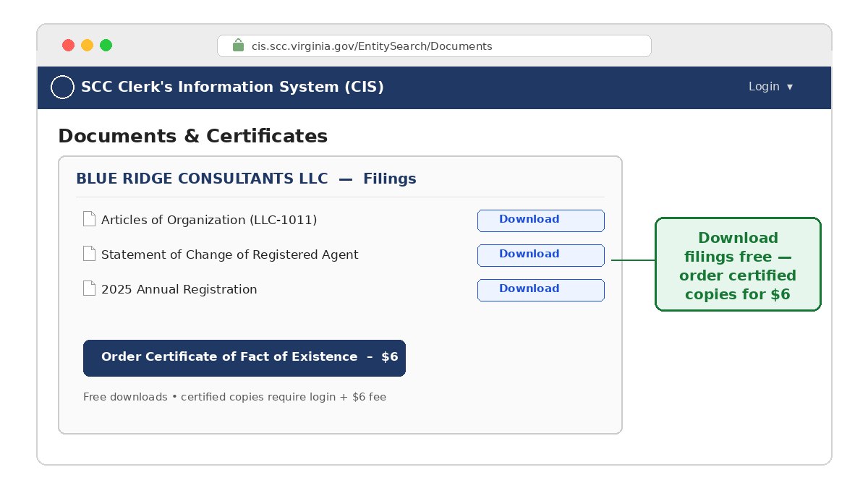Maximize the window with the green button
The height and width of the screenshot is (488, 868).
pyautogui.click(x=106, y=46)
